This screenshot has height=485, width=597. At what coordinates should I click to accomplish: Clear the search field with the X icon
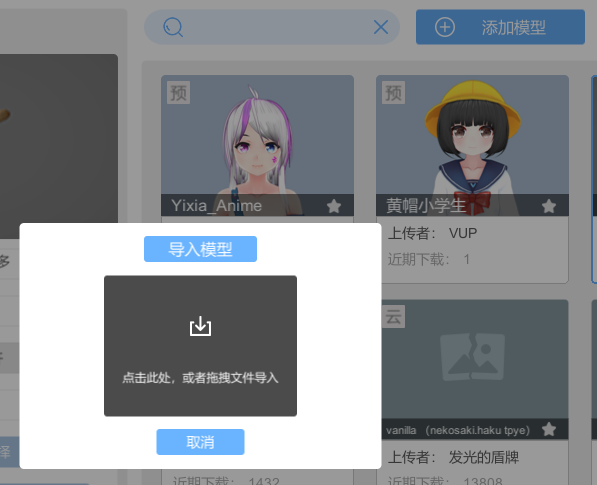pos(381,27)
